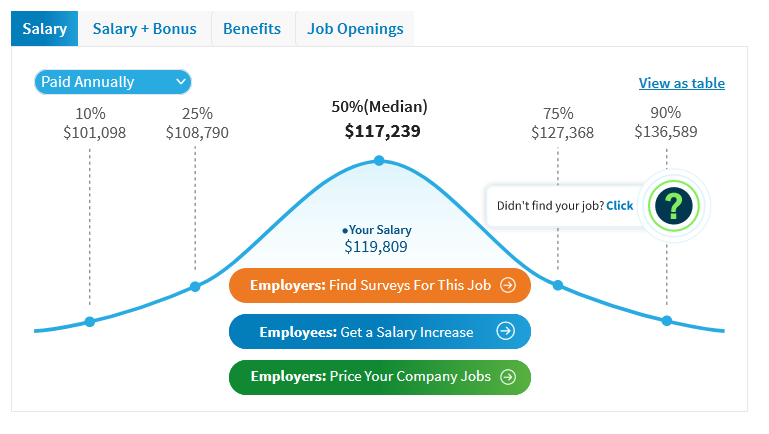Click the 10% percentile point on the curve

coord(90,321)
